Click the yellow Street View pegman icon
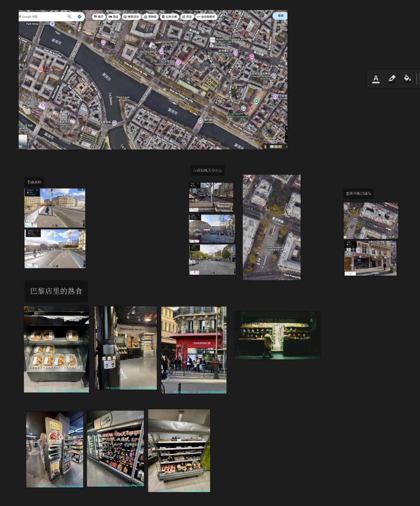Screen dimensions: 420x506 pyautogui.click(x=266, y=147)
